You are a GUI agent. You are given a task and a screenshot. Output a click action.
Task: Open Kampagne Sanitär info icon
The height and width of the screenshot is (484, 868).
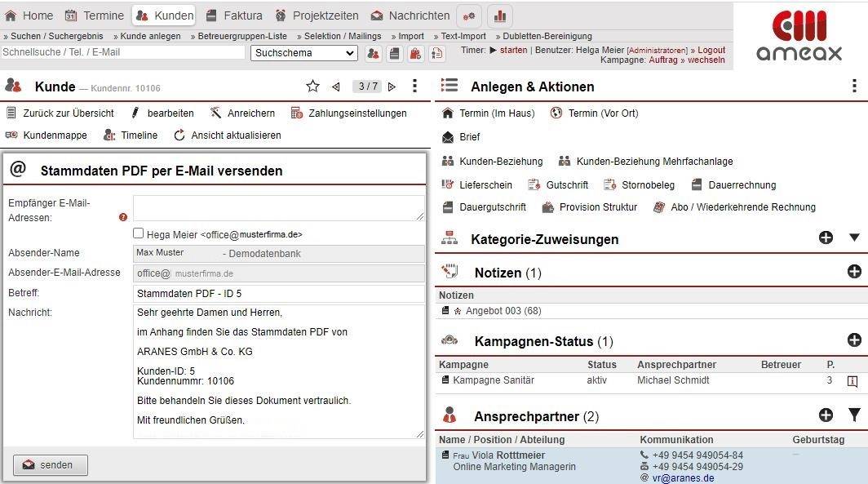point(852,381)
